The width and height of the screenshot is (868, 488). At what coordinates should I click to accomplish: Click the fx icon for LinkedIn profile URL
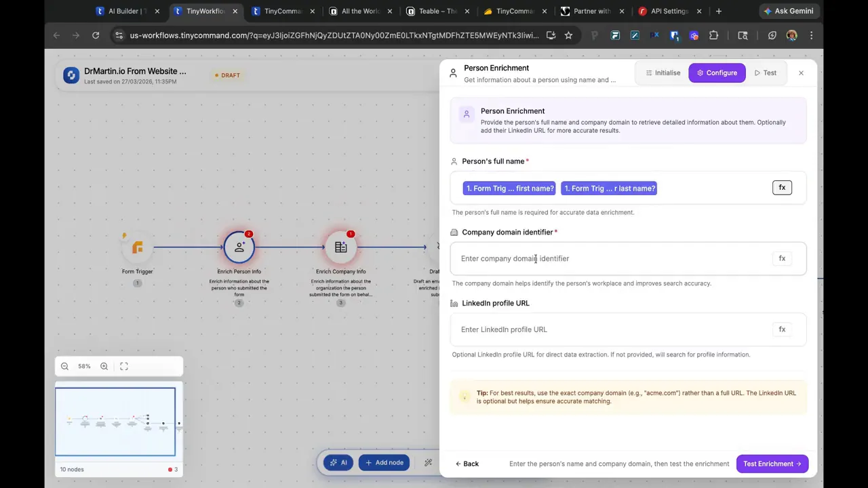pos(782,329)
